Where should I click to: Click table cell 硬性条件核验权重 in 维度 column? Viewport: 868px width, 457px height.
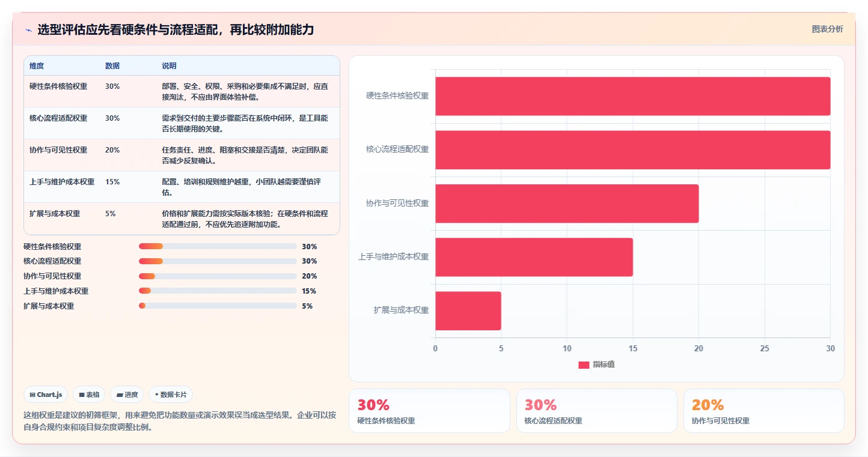(x=58, y=86)
